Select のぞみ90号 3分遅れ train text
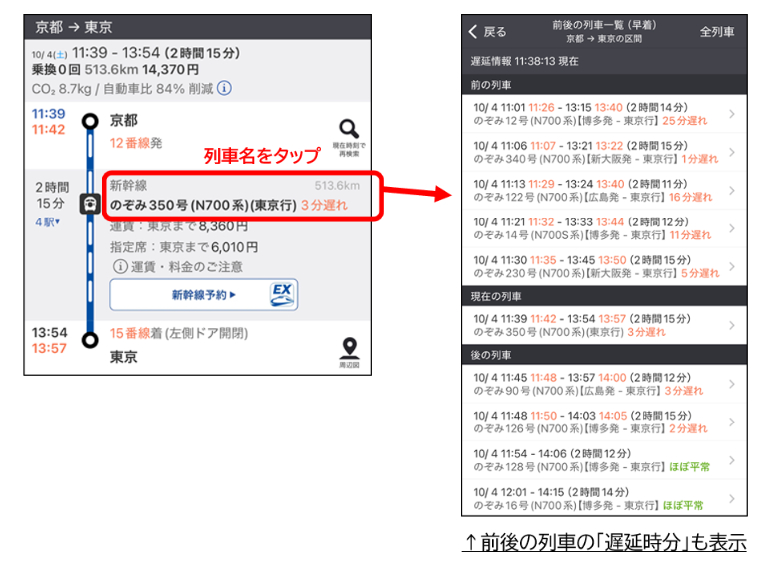This screenshot has height=565, width=771. pos(588,391)
